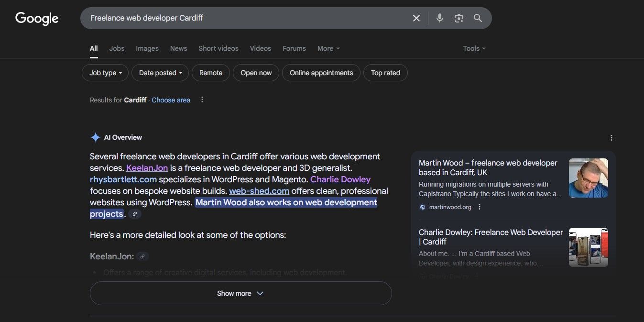Viewport: 644px width, 322px height.
Task: Clear the search query with X icon
Action: click(416, 18)
